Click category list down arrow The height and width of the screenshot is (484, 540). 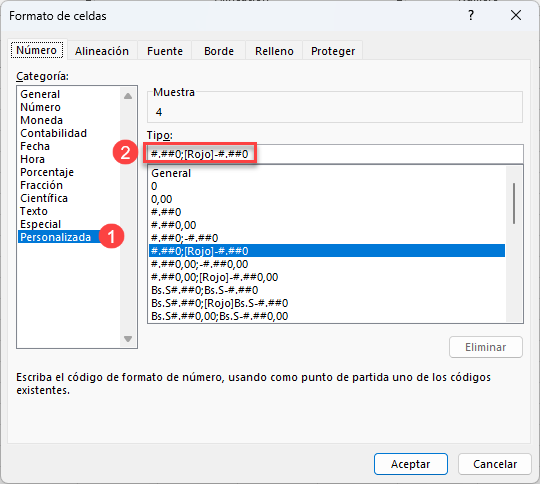[128, 339]
